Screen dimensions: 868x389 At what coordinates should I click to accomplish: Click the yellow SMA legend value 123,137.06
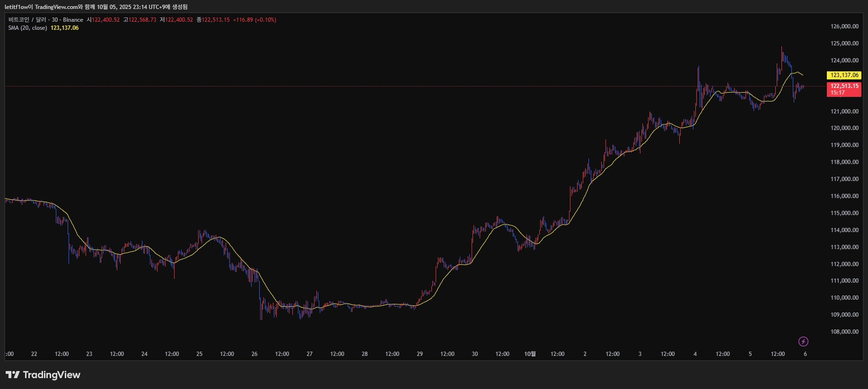pyautogui.click(x=64, y=28)
